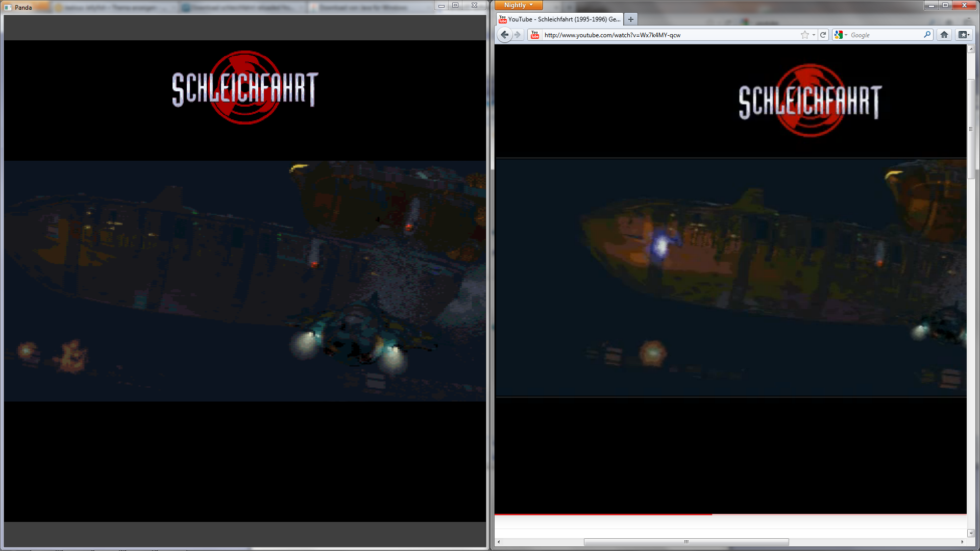Click the search magnifier icon in Google box
This screenshot has width=980, height=551.
(x=927, y=35)
